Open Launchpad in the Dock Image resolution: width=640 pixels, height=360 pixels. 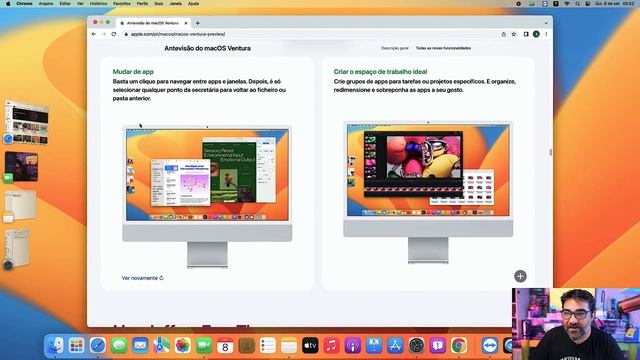click(76, 346)
